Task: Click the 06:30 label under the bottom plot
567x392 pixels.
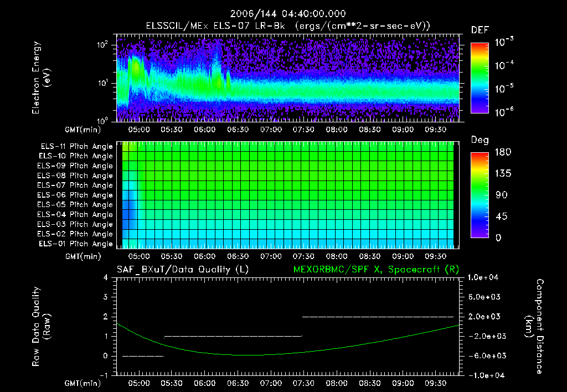Action: (x=238, y=383)
